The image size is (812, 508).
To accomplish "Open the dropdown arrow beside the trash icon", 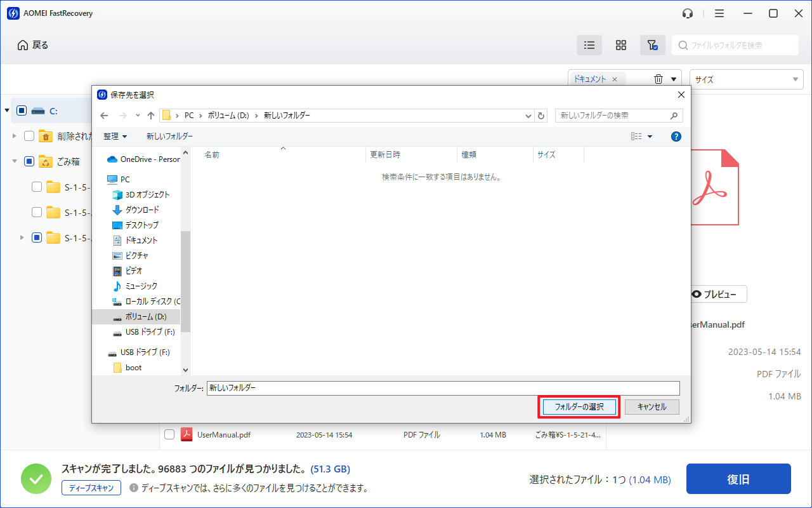I will pos(674,79).
